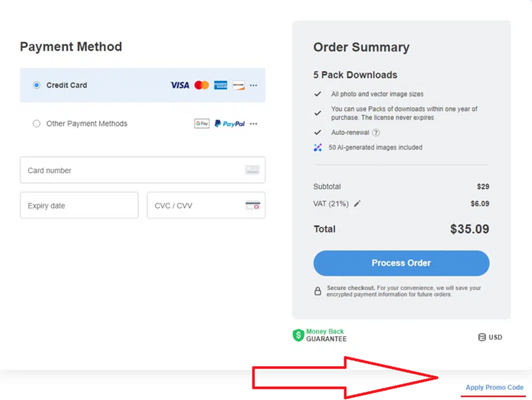The image size is (532, 400).
Task: Click the PayPal logo
Action: coord(229,124)
